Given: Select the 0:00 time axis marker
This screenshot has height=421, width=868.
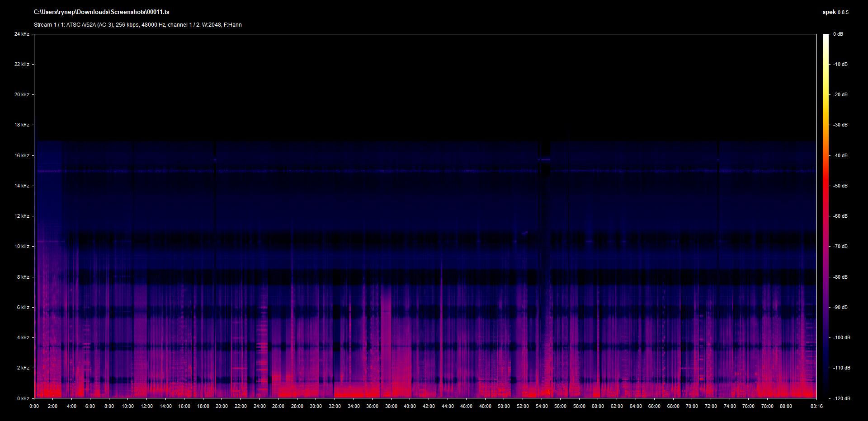Looking at the screenshot, I should (x=34, y=406).
